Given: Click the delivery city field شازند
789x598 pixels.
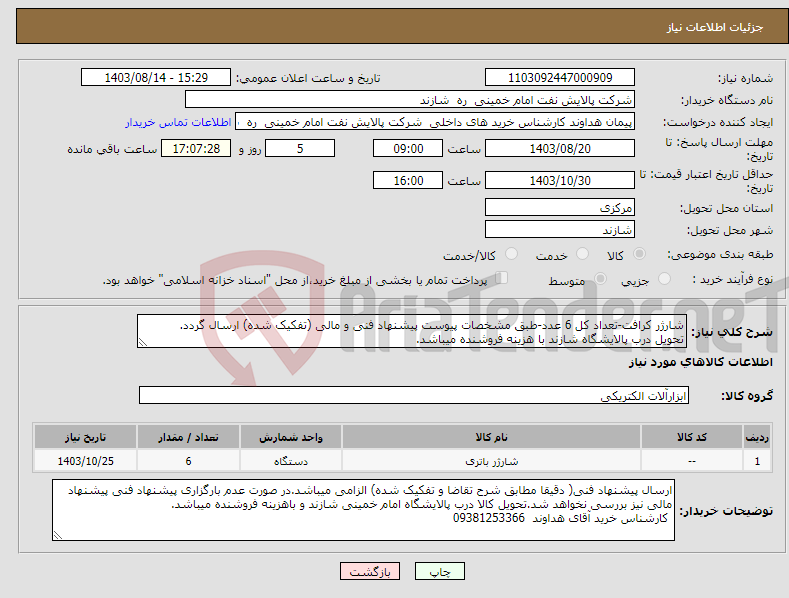Looking at the screenshot, I should [560, 229].
